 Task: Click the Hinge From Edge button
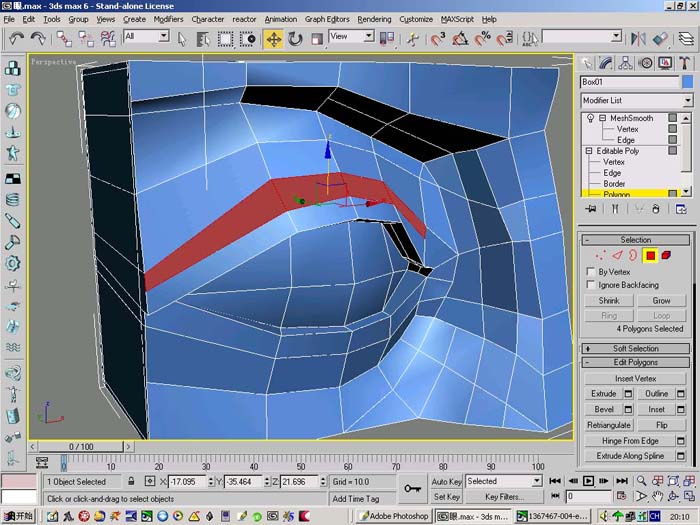(630, 441)
